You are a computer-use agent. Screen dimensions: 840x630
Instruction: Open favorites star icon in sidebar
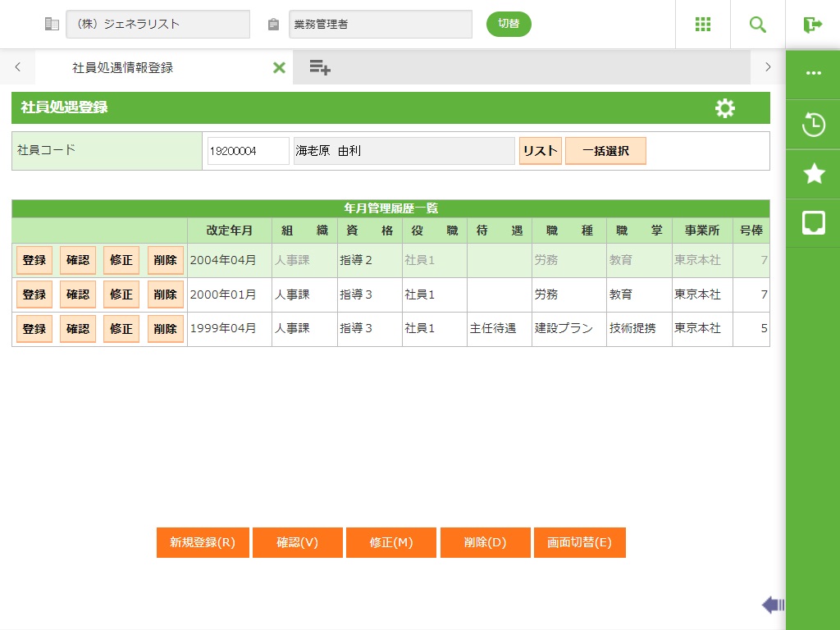pyautogui.click(x=813, y=173)
